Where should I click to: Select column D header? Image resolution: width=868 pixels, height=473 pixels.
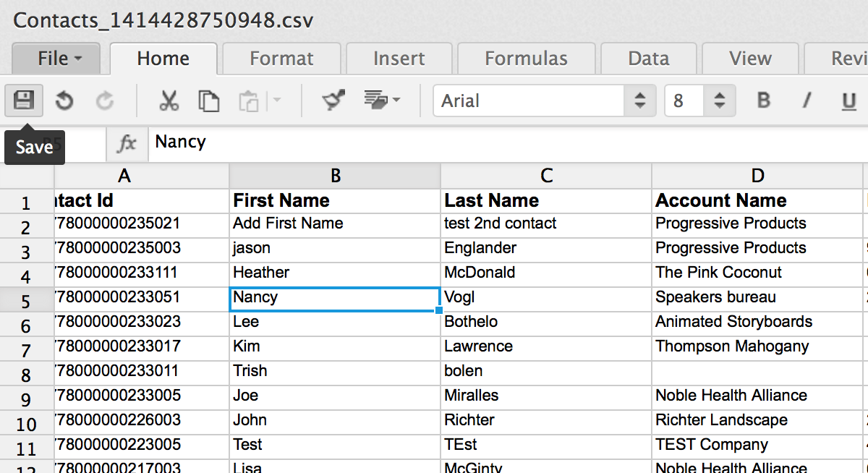[x=757, y=175]
